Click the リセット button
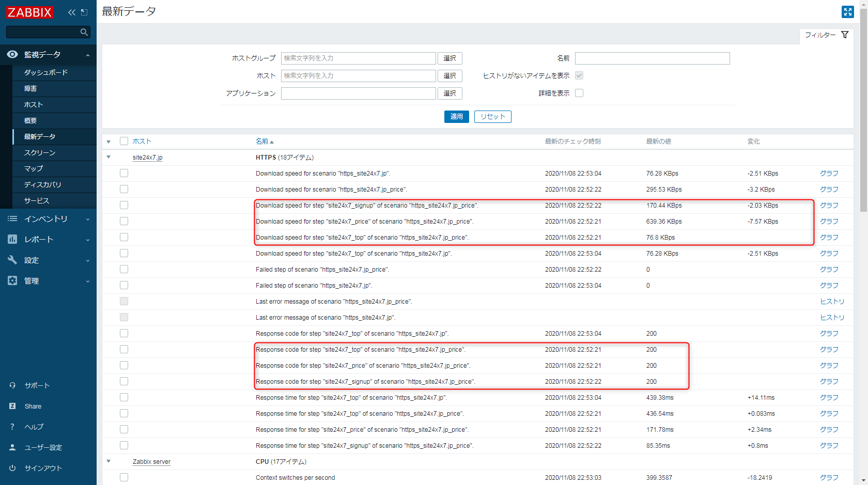 [x=493, y=117]
